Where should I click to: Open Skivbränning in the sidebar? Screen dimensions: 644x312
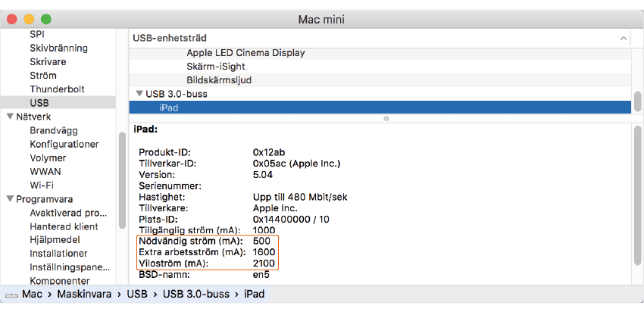tap(59, 48)
